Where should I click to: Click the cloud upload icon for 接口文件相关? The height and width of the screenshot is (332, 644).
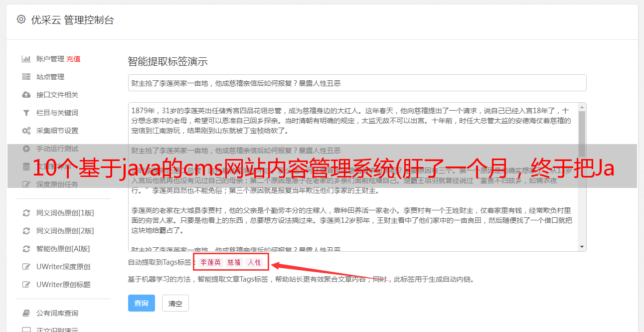tap(26, 95)
